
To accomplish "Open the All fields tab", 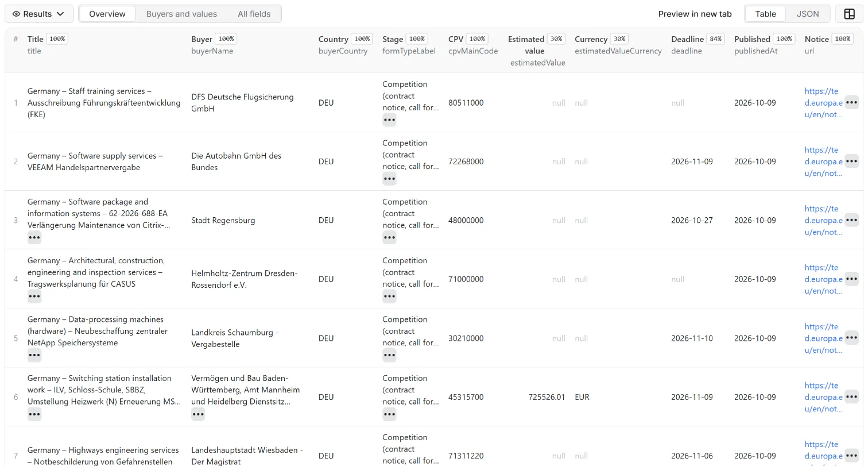I will tap(254, 14).
